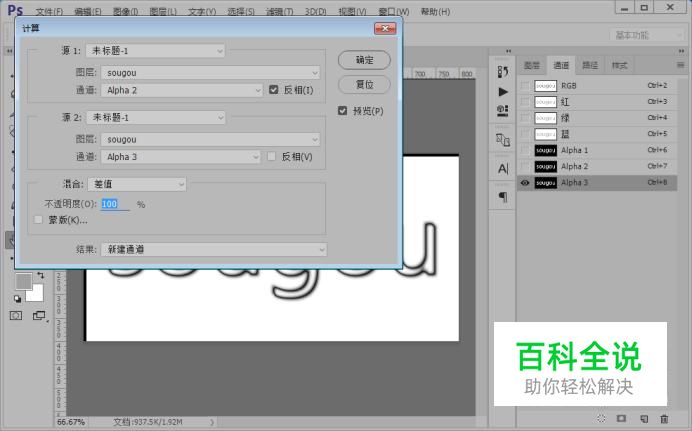Click the Opacity value field

[x=115, y=204]
